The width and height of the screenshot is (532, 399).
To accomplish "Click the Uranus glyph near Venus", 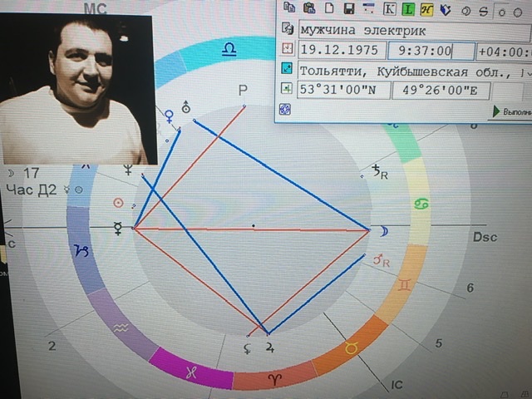I will tap(185, 107).
